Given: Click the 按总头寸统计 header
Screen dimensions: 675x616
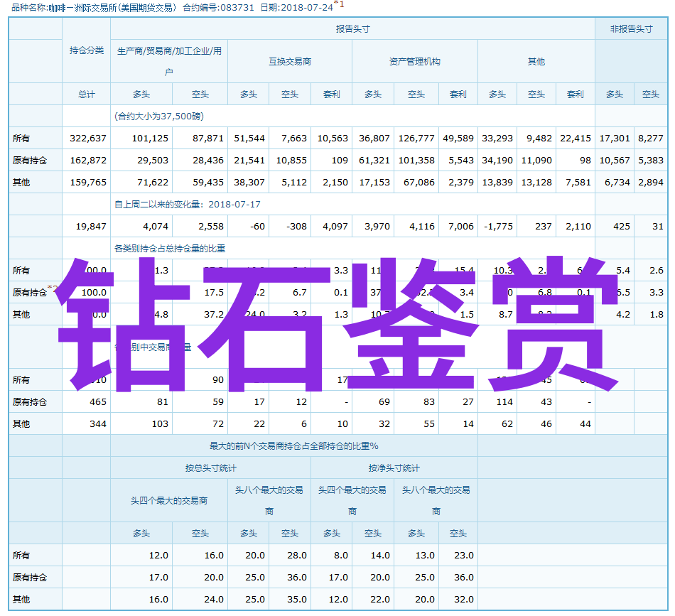Looking at the screenshot, I should [x=210, y=468].
